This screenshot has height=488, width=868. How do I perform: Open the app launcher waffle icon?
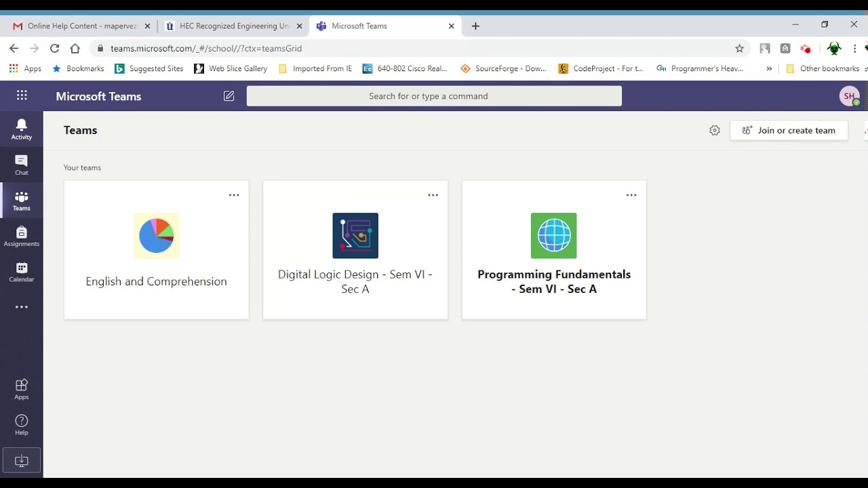click(22, 96)
